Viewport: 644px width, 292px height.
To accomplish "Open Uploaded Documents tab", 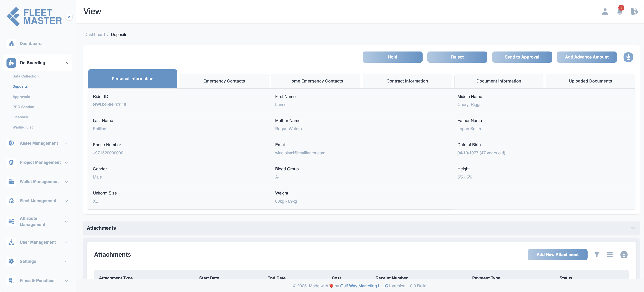I will pos(590,81).
